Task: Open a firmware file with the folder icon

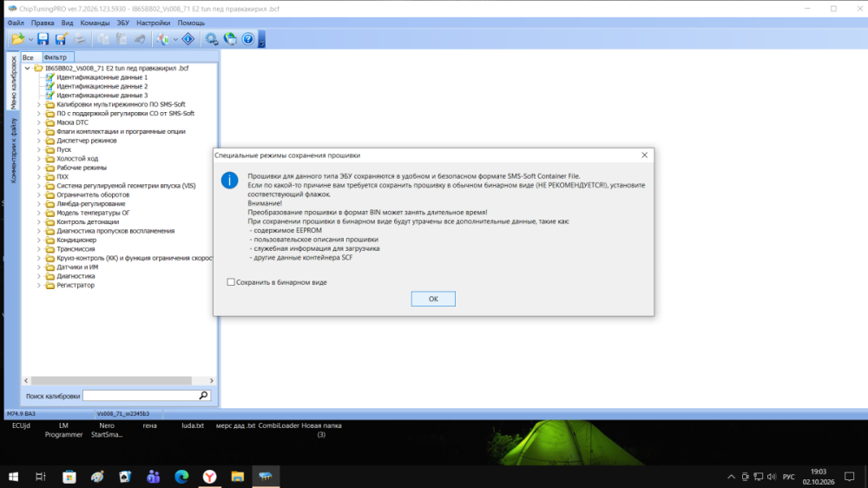Action: [17, 39]
